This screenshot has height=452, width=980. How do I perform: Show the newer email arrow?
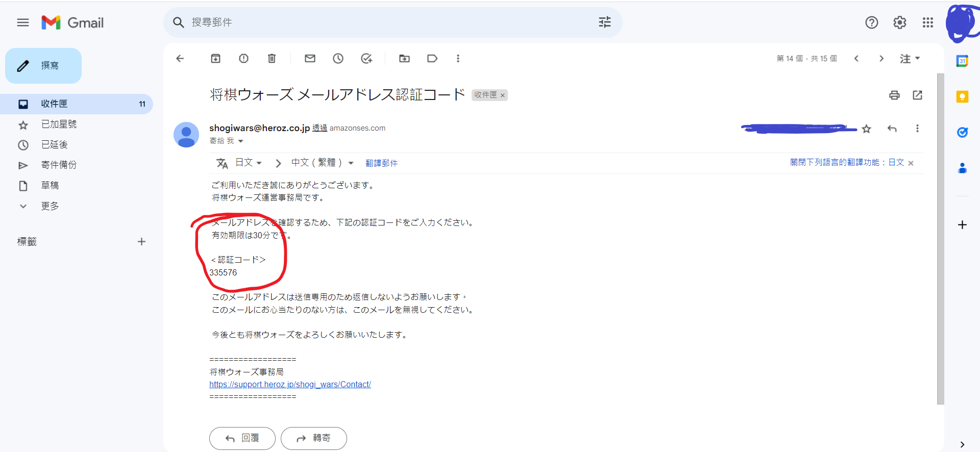856,59
